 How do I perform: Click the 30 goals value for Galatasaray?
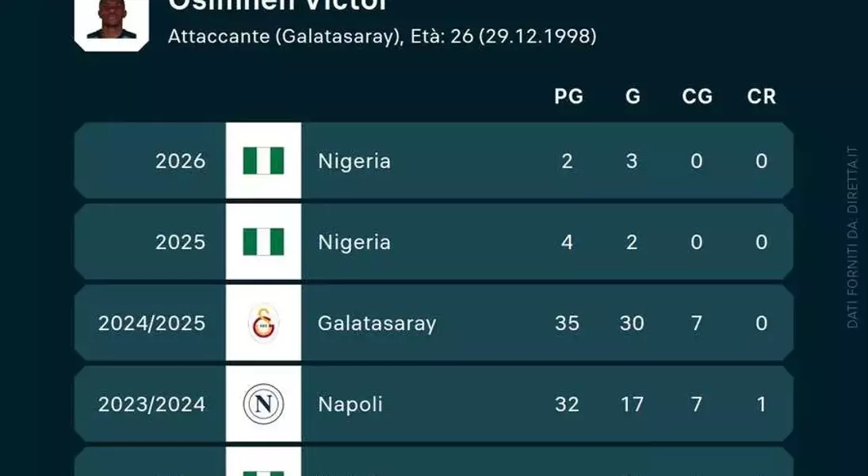tap(633, 323)
